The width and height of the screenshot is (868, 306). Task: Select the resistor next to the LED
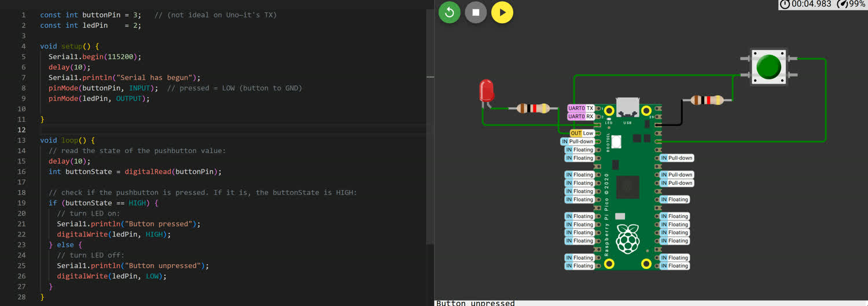pyautogui.click(x=533, y=108)
